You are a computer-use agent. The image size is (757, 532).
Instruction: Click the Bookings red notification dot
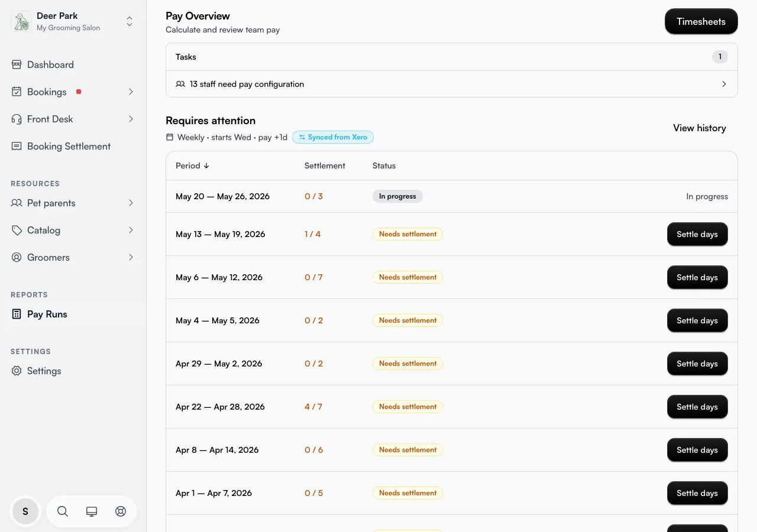point(79,92)
